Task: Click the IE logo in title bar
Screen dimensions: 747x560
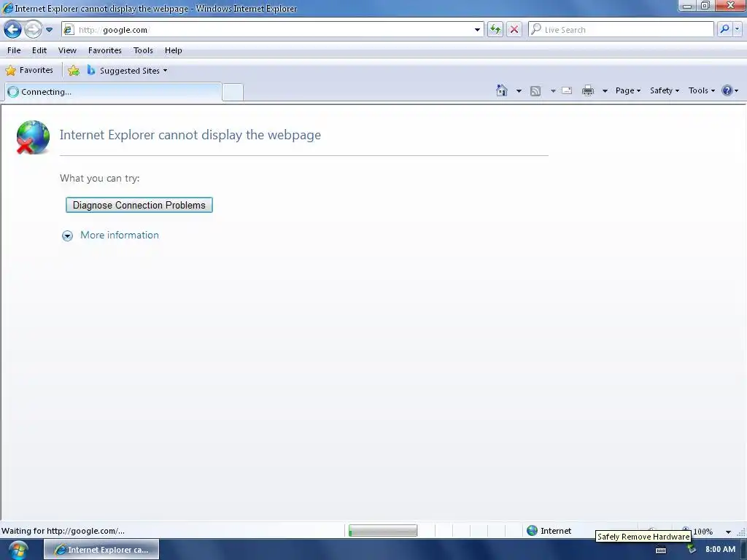Action: [7, 8]
